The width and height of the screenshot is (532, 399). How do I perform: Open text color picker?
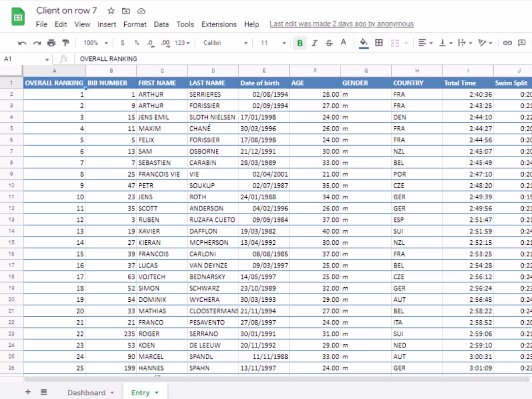(344, 43)
